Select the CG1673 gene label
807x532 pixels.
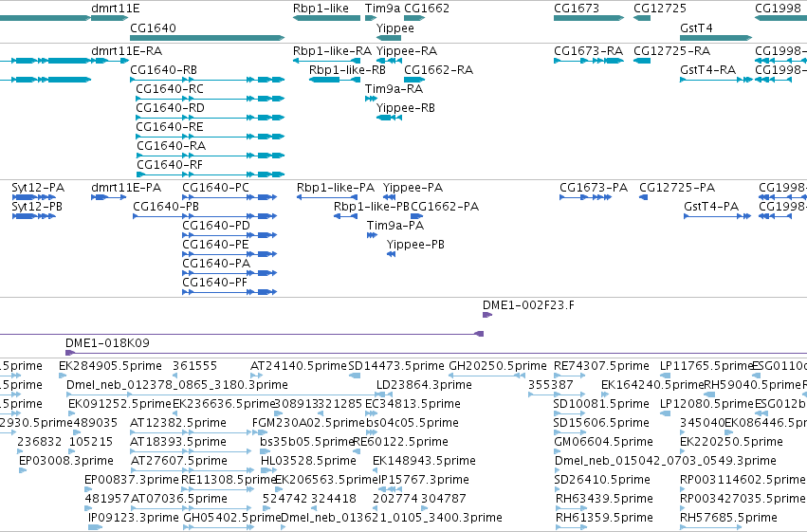(577, 9)
